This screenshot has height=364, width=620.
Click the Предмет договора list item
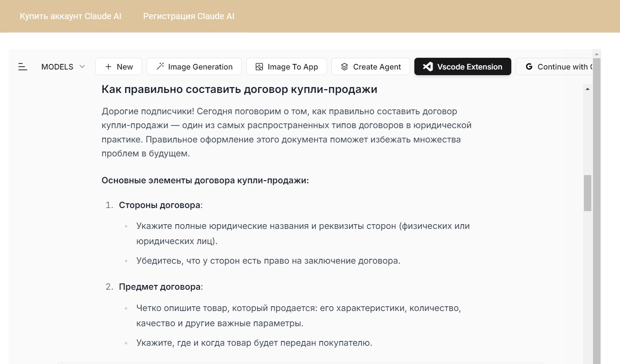(161, 287)
